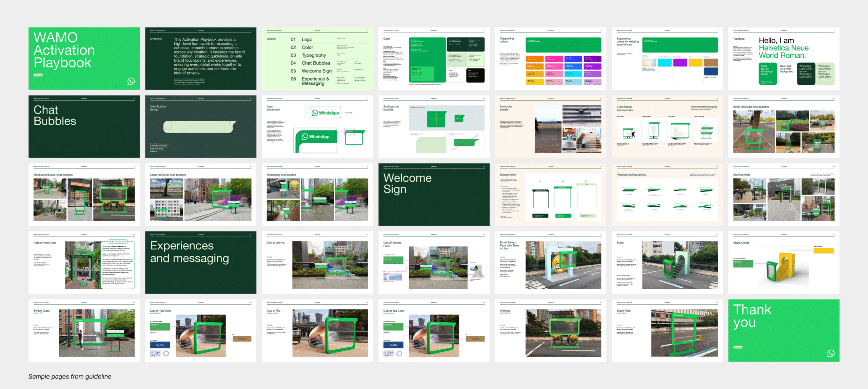This screenshot has height=389, width=868.
Task: Click the light green chat bubble shape on Chat Bubble design page
Action: pyautogui.click(x=201, y=126)
